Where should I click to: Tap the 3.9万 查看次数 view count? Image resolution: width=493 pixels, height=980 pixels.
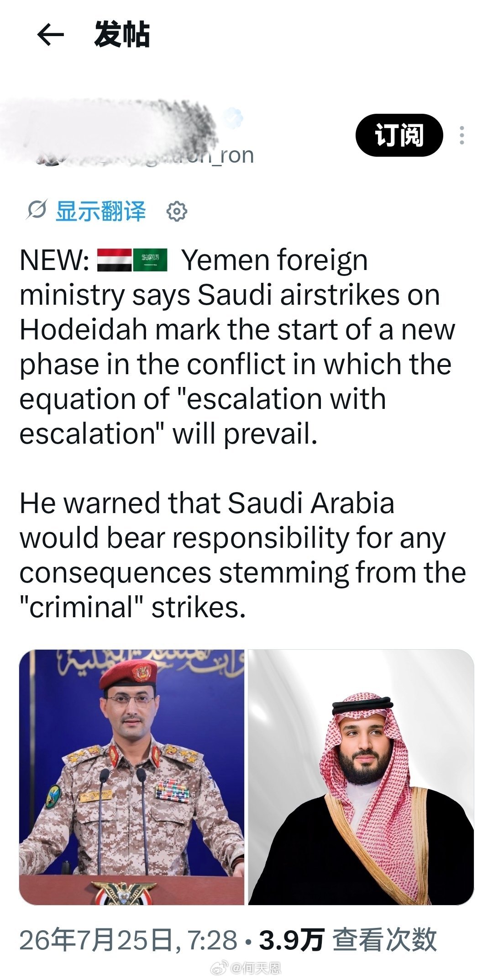(348, 940)
